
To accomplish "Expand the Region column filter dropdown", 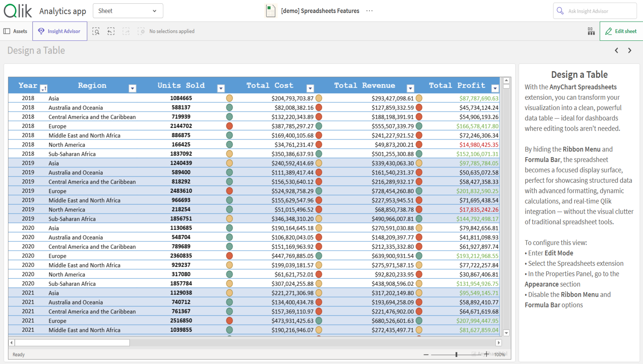I will tap(132, 88).
